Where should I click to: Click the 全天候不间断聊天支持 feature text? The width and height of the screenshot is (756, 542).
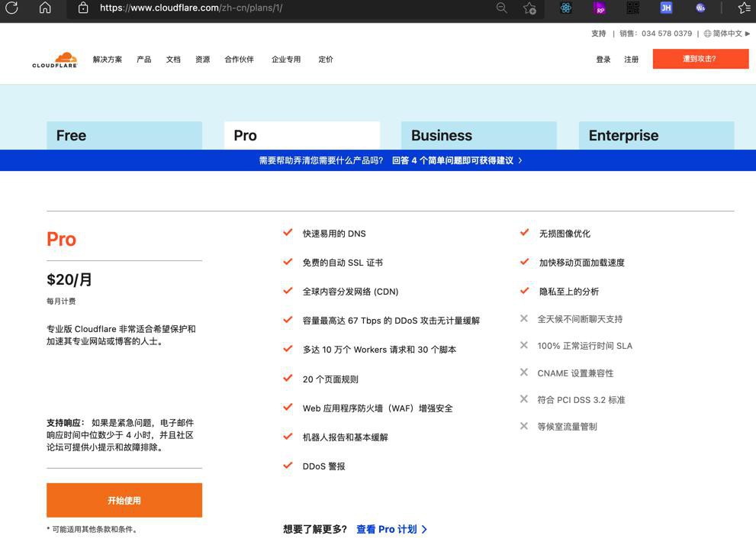point(580,319)
